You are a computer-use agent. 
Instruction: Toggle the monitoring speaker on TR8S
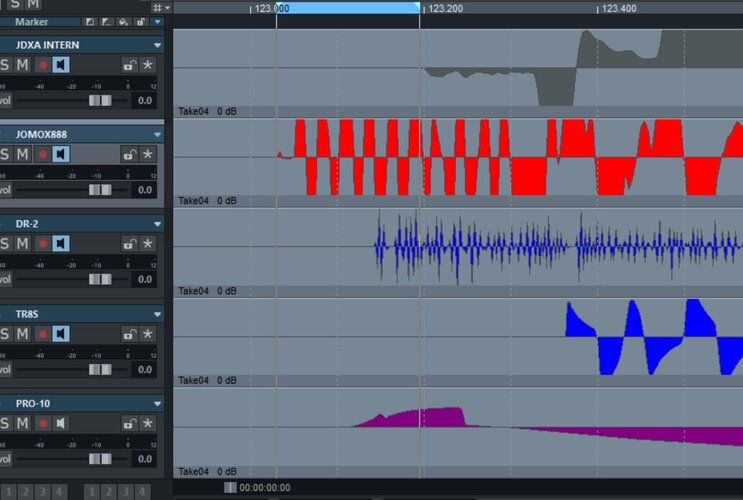(x=61, y=334)
